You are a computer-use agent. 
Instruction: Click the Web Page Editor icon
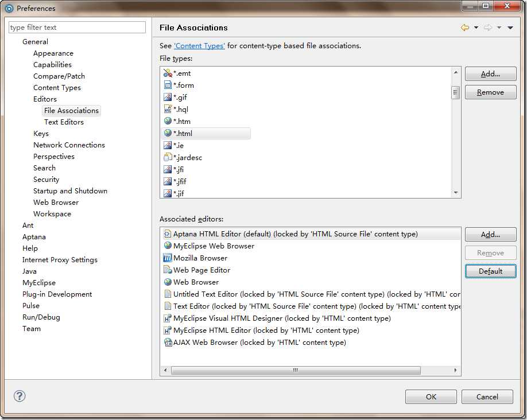168,270
